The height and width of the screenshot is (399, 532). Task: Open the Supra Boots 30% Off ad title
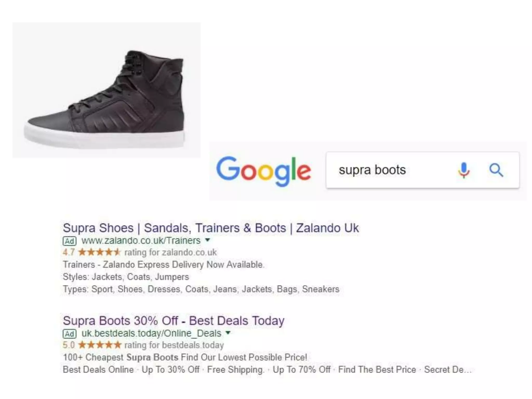pos(174,321)
